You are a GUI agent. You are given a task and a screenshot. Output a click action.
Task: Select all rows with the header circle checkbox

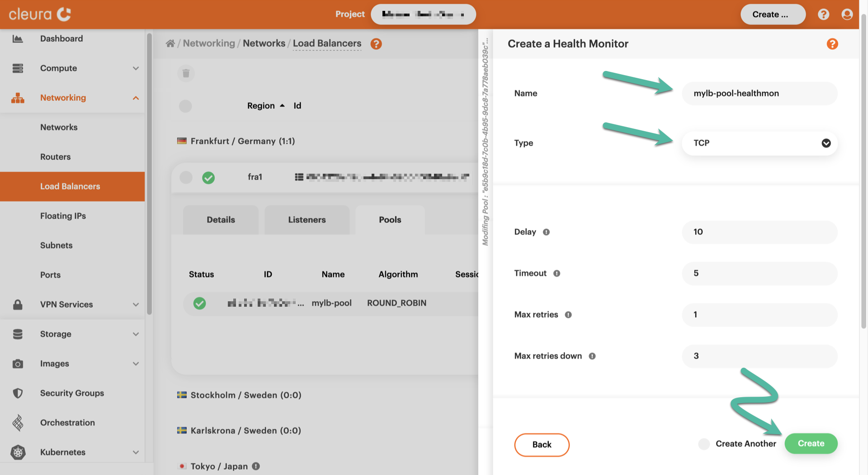185,106
